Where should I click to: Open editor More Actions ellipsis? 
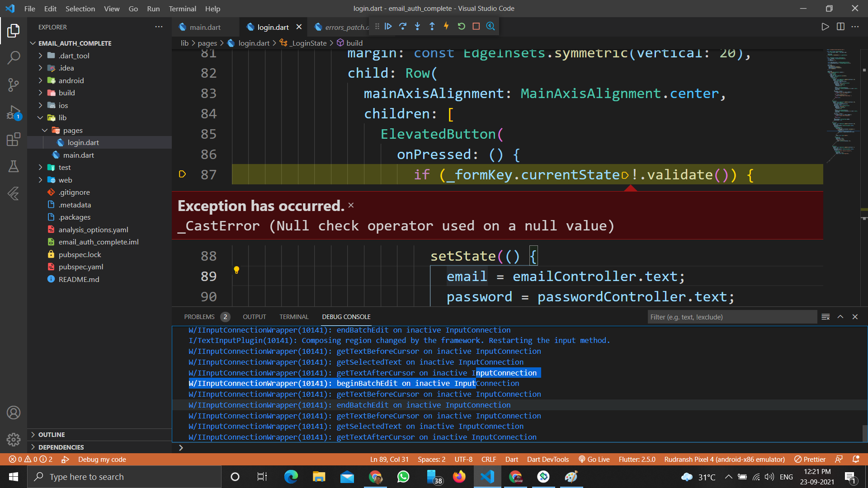click(x=855, y=27)
